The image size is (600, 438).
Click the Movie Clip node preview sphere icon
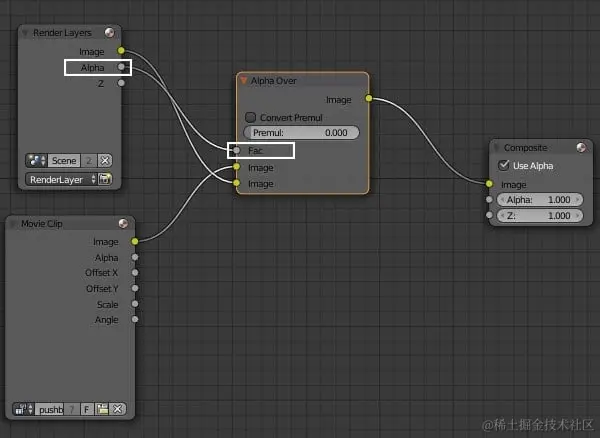(x=123, y=223)
